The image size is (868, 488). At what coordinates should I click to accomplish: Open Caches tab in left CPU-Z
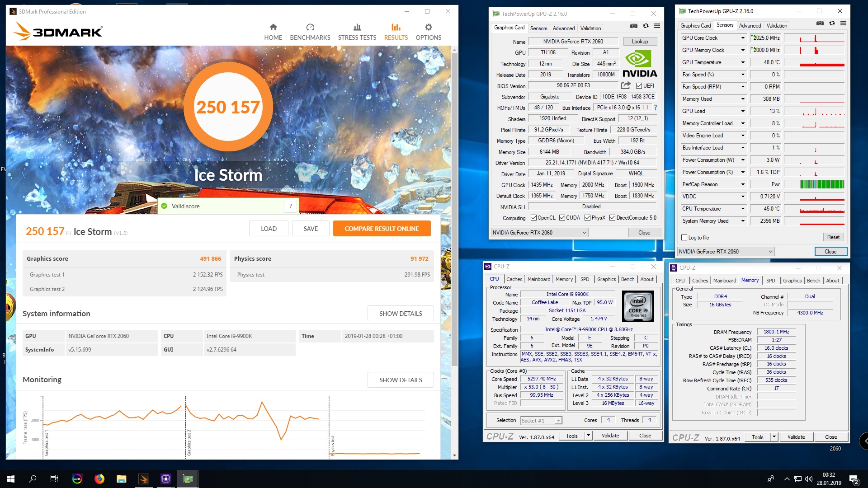point(514,279)
